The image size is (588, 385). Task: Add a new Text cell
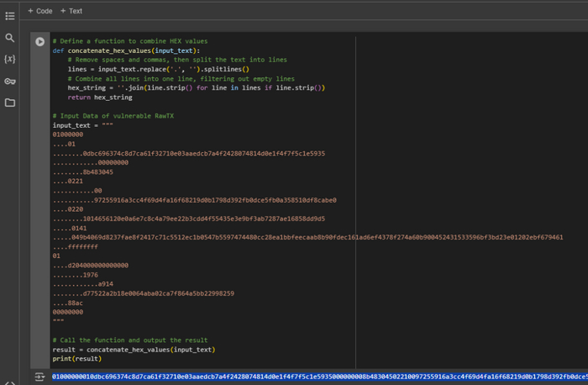click(71, 11)
